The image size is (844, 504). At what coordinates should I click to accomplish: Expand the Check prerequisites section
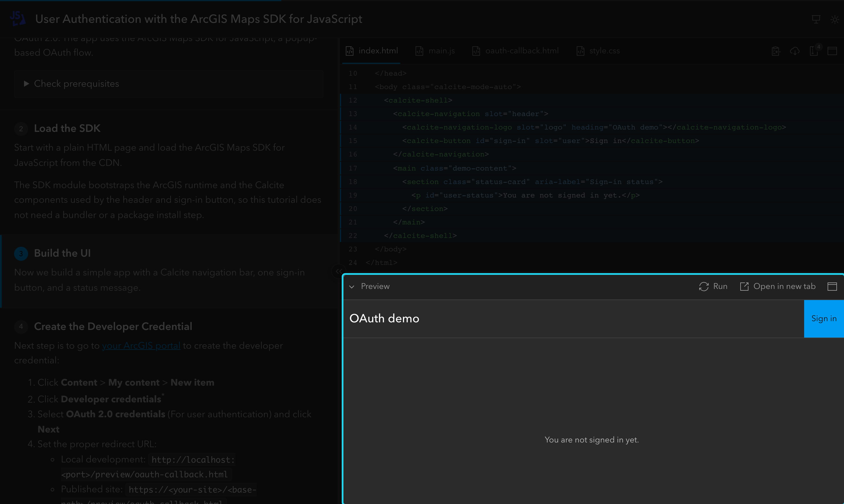pos(169,84)
